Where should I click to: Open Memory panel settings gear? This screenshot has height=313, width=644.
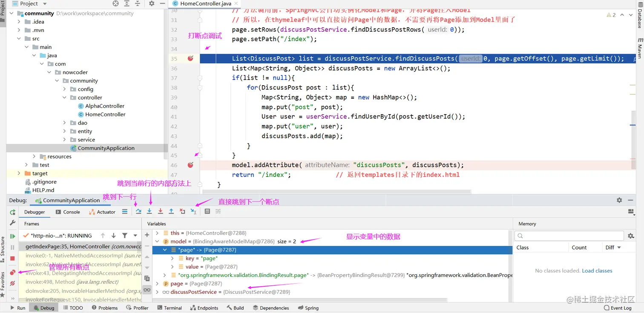[x=631, y=236]
